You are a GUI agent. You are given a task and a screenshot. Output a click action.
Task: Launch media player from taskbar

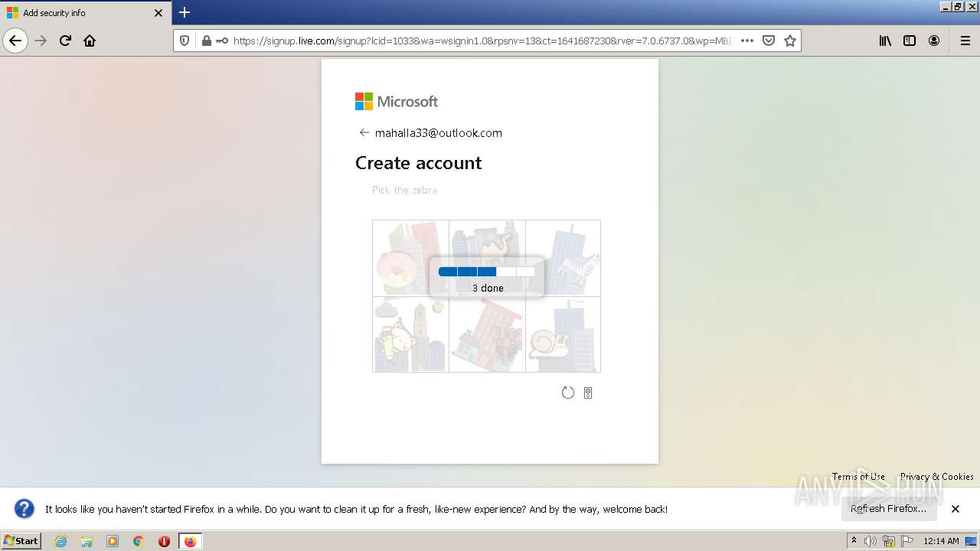pyautogui.click(x=113, y=541)
